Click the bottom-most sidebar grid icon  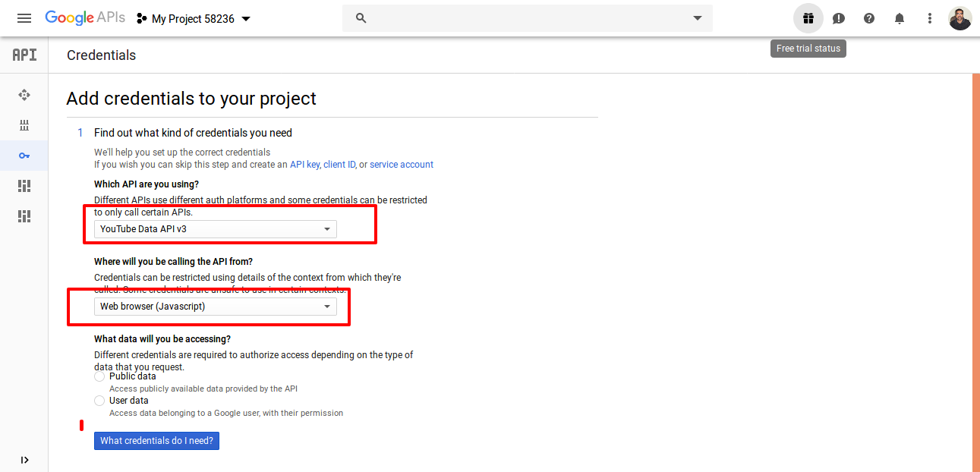(x=24, y=216)
